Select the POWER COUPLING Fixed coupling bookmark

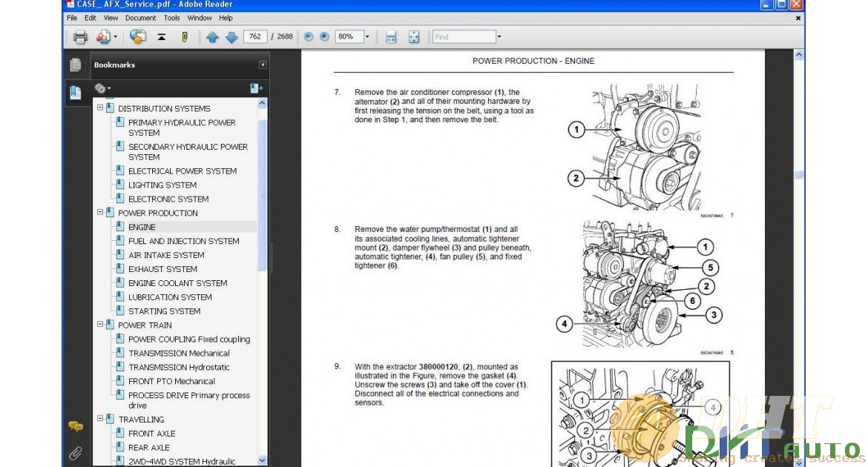[x=189, y=340]
